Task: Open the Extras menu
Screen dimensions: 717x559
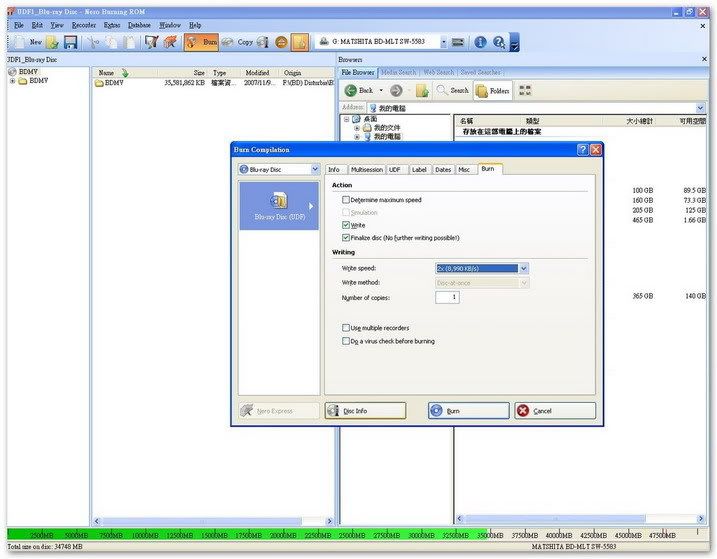Action: pyautogui.click(x=112, y=25)
